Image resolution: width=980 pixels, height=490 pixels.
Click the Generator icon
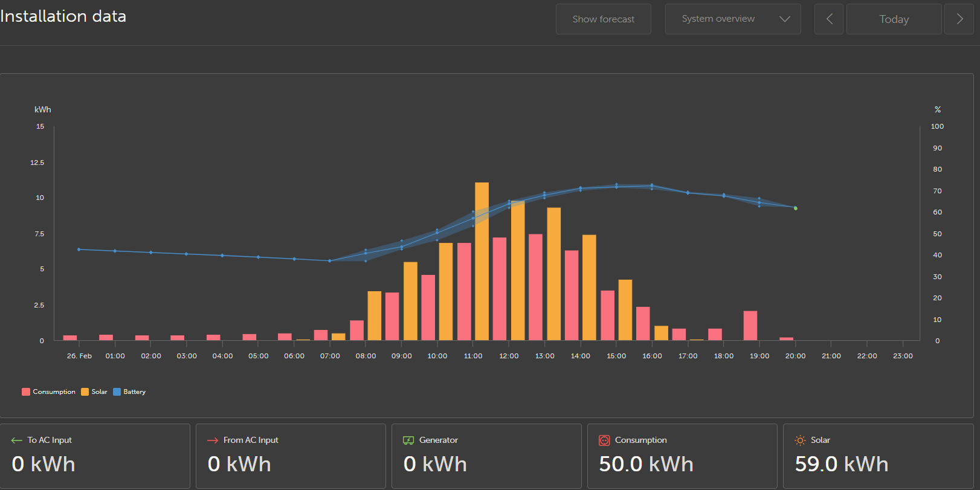coord(408,440)
